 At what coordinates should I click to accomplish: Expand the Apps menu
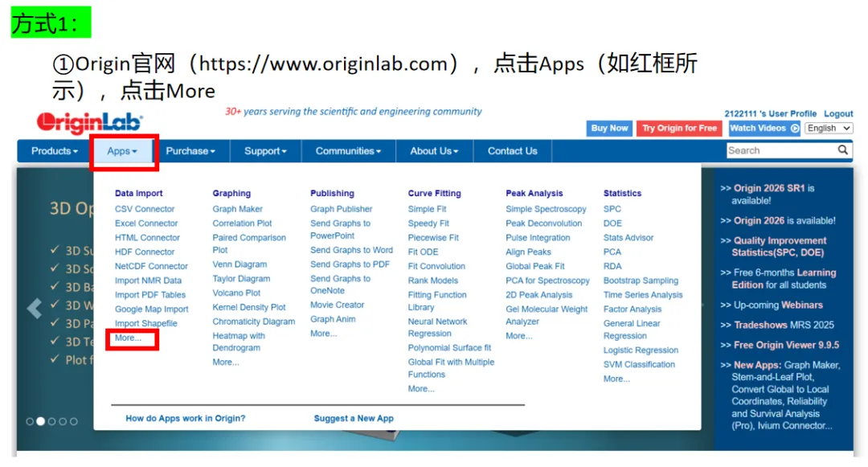pyautogui.click(x=122, y=151)
